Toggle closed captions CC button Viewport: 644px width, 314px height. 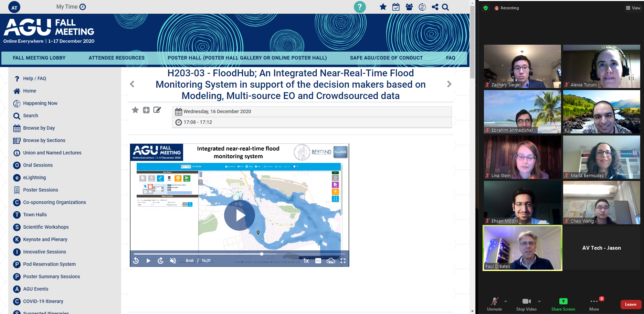318,261
